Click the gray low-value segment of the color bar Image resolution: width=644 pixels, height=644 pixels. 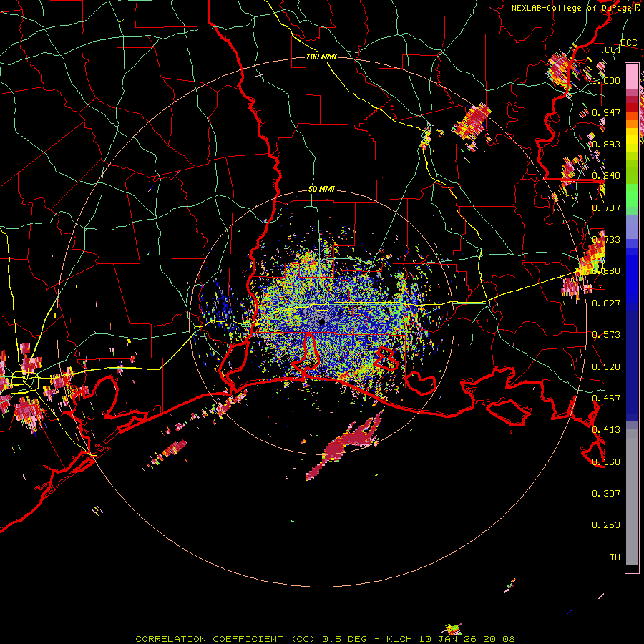(x=632, y=497)
